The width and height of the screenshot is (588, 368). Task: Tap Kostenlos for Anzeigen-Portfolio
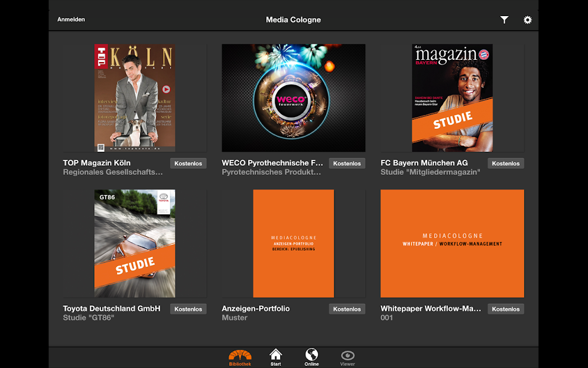click(x=347, y=309)
